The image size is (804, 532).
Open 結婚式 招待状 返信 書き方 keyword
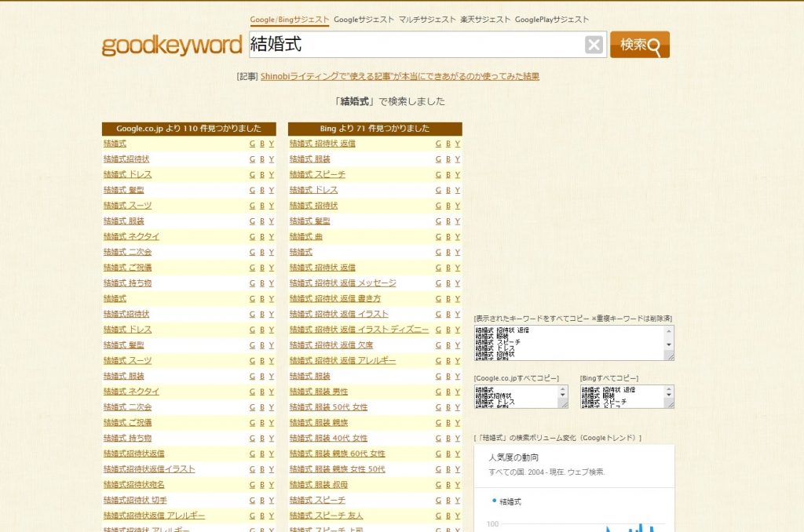pyautogui.click(x=335, y=298)
